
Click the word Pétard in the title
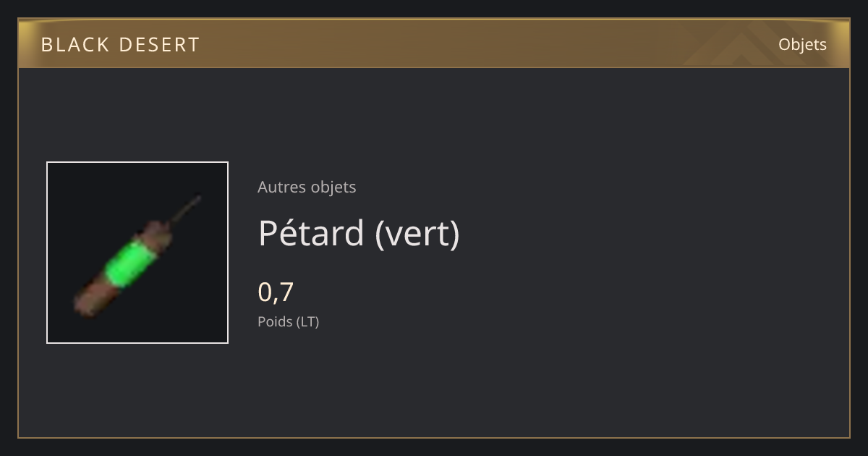coord(311,233)
